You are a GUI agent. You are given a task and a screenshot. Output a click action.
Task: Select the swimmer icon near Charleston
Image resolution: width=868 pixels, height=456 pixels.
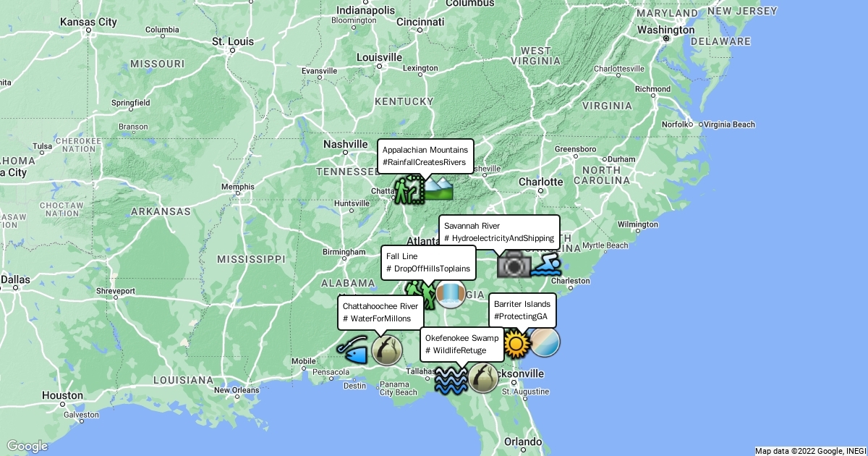(546, 265)
